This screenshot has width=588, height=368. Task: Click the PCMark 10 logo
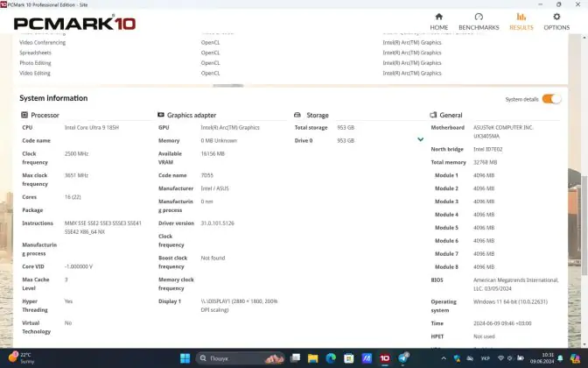[74, 24]
